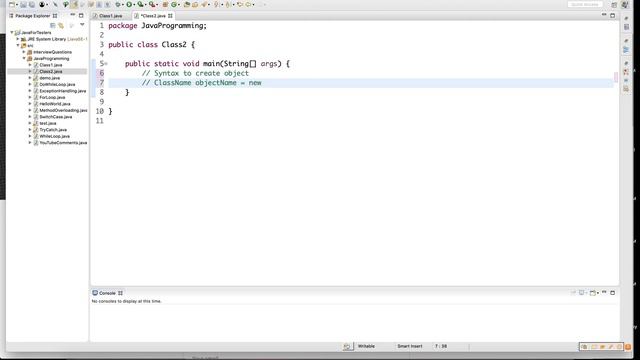Viewport: 640px width, 360px height.
Task: Click the Save All toolbar icon
Action: (x=31, y=4)
